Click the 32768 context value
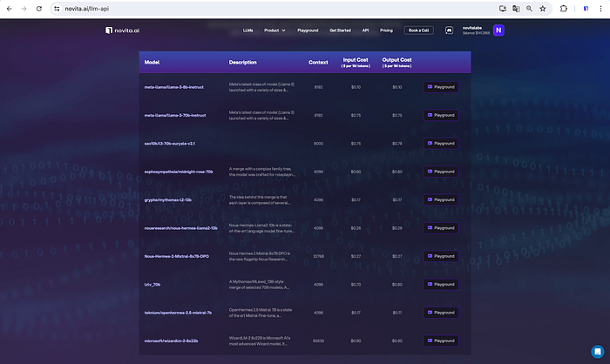The image size is (610, 364). (x=318, y=256)
